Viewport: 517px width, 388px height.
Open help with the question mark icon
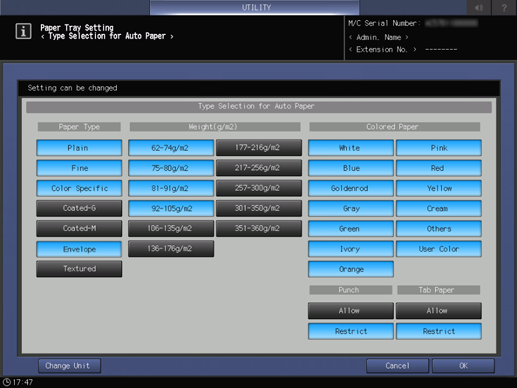click(504, 7)
